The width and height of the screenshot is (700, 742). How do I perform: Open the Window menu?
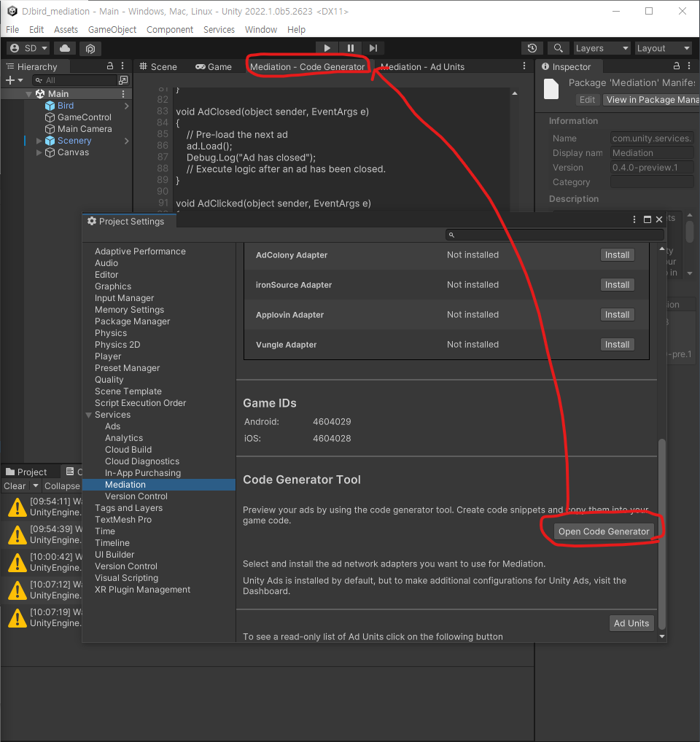pyautogui.click(x=261, y=29)
